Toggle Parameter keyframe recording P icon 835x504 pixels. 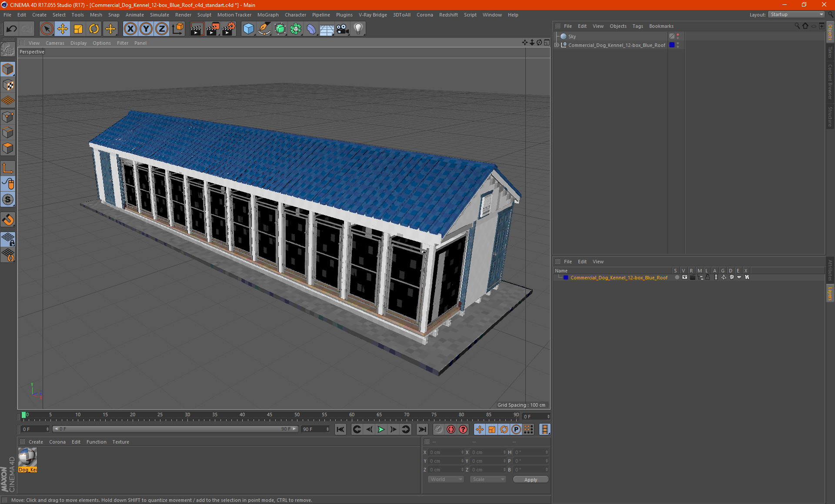pos(516,429)
